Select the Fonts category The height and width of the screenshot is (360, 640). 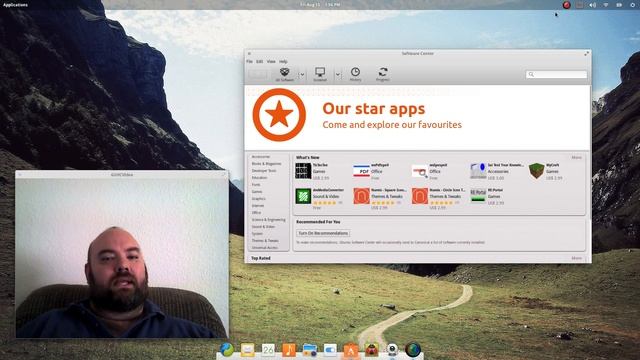256,184
